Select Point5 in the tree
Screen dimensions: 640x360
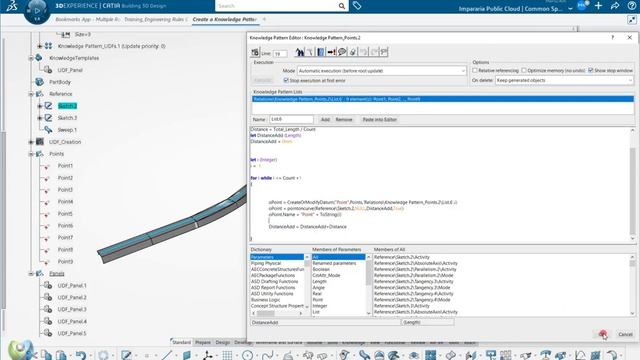[x=65, y=214]
